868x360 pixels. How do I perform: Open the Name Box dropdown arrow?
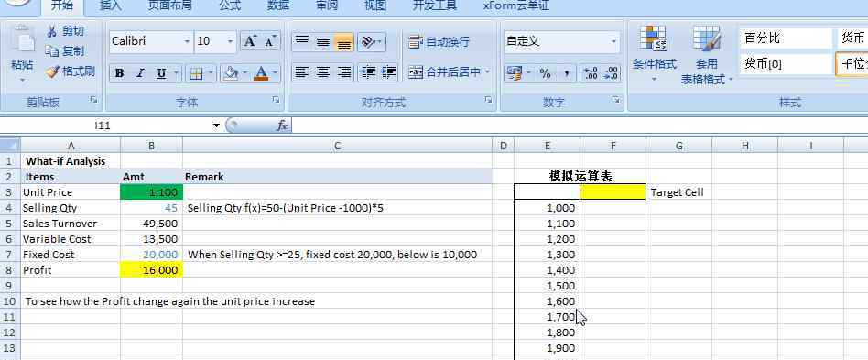pyautogui.click(x=216, y=125)
